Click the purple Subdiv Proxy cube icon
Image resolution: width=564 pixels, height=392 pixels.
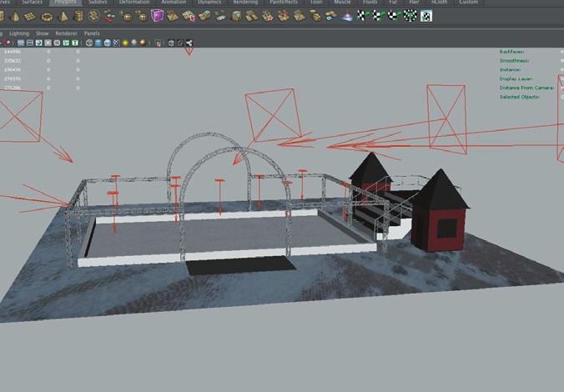point(157,16)
